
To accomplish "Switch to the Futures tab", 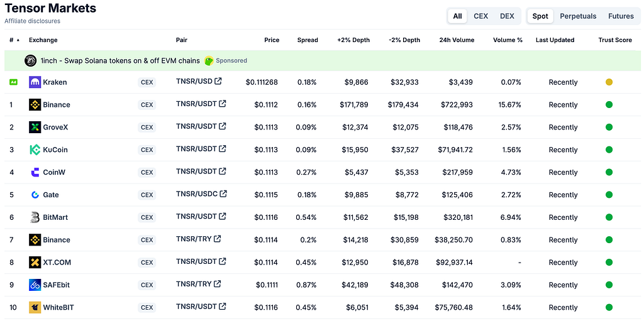I will click(621, 16).
